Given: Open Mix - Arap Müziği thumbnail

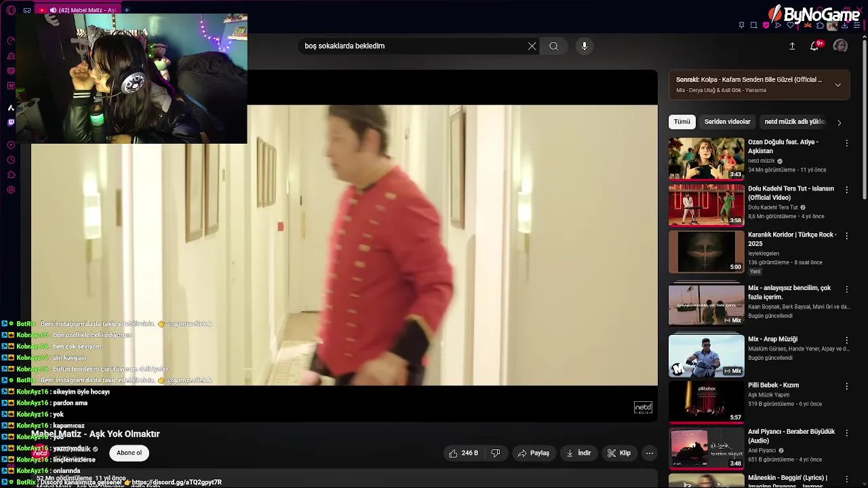Looking at the screenshot, I should [706, 356].
